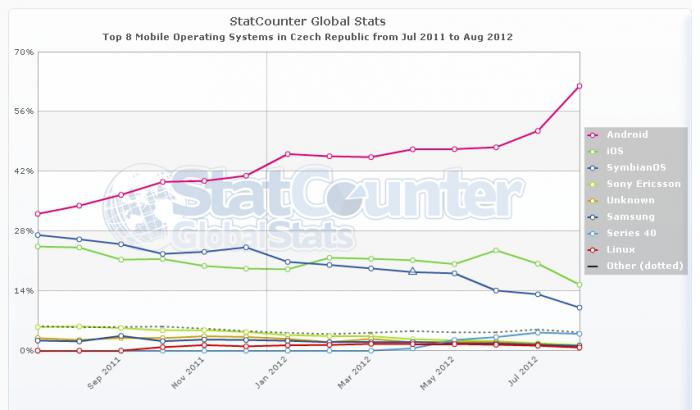Viewport: 700px width, 410px height.
Task: Click the 28% y-axis label
Action: pyautogui.click(x=22, y=231)
